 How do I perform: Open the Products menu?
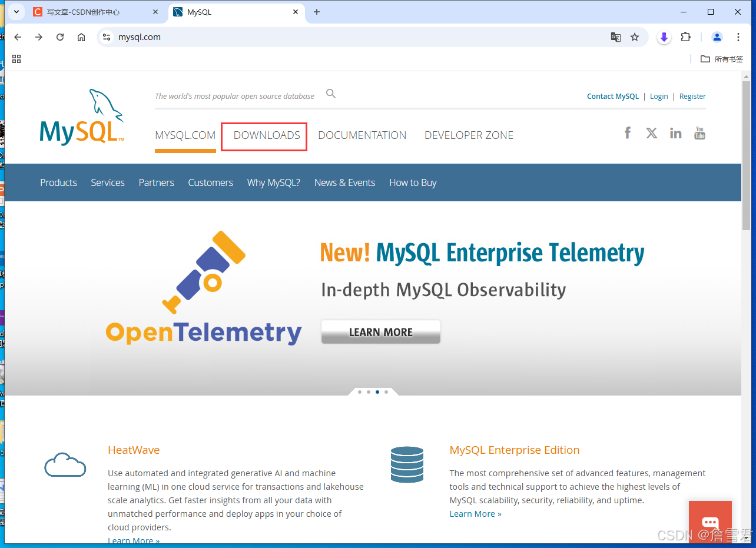pyautogui.click(x=58, y=182)
